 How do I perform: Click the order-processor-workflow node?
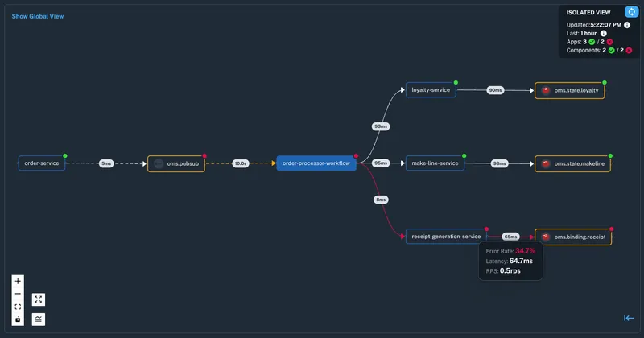[316, 163]
